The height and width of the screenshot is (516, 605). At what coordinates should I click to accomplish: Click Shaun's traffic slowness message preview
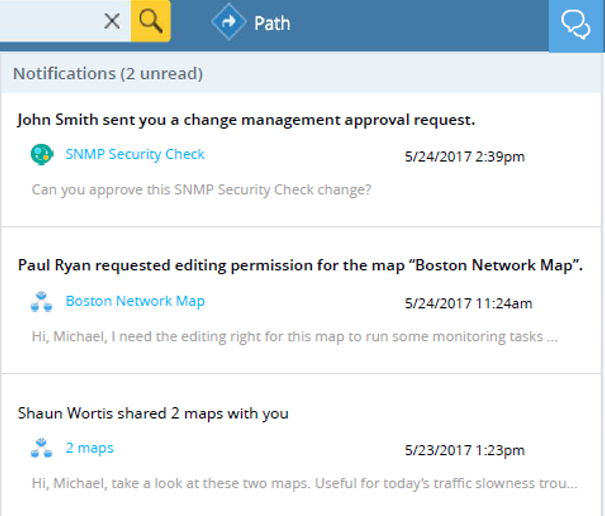tap(304, 484)
